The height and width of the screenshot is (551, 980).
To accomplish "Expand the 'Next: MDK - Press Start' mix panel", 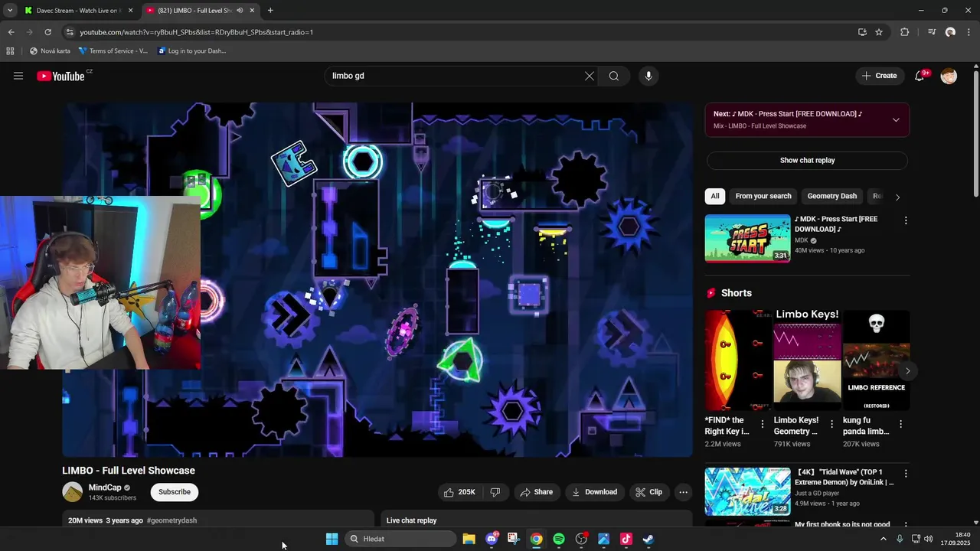I will point(896,119).
